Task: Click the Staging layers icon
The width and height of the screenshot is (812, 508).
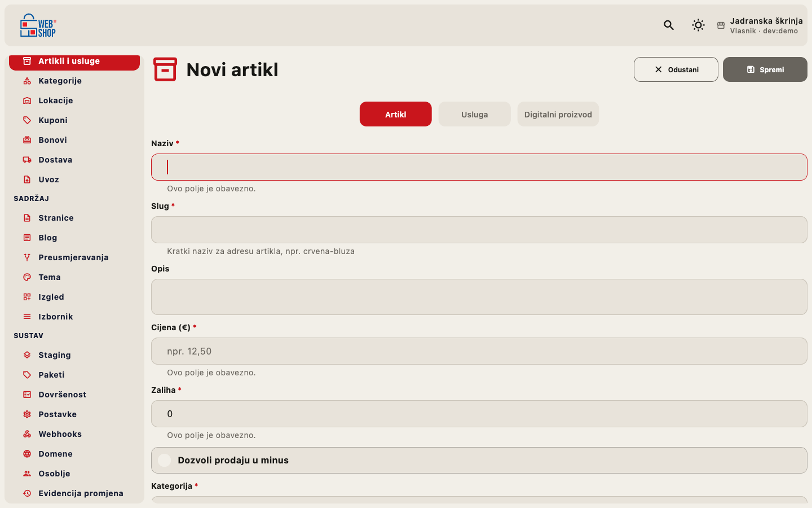Action: (27, 355)
